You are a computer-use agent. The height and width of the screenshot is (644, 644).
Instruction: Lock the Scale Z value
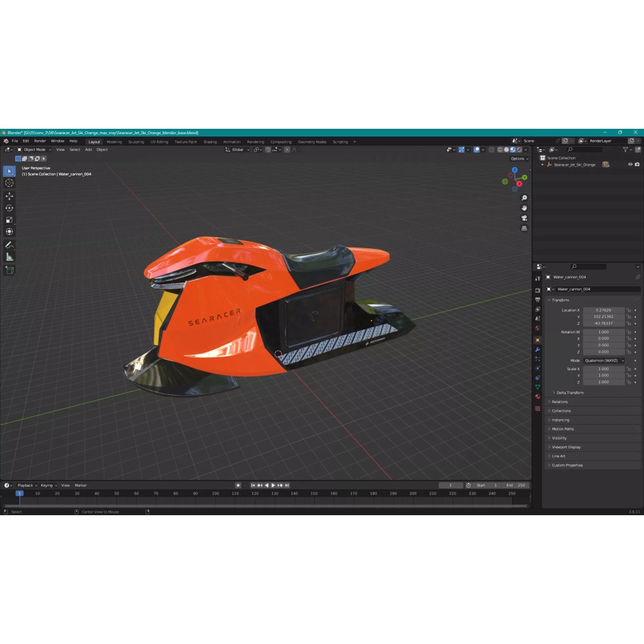pos(628,382)
